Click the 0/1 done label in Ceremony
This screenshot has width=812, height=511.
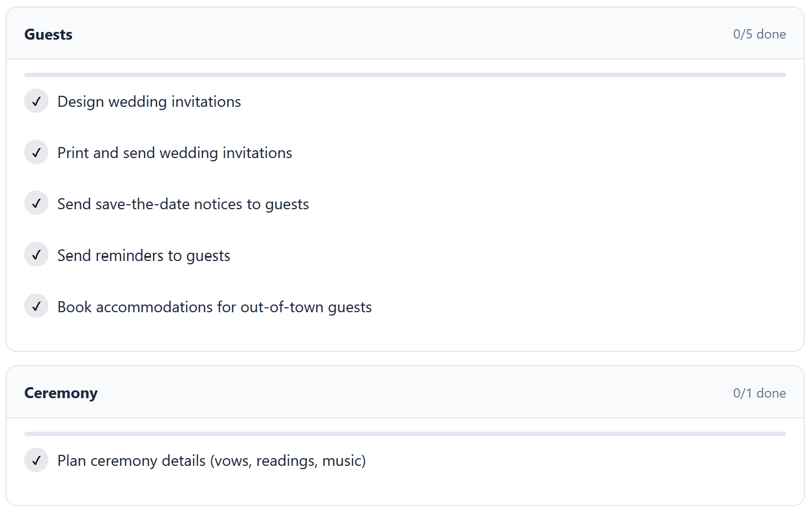point(759,392)
